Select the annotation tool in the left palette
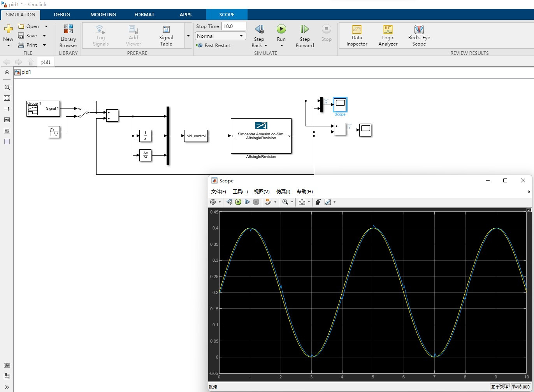 (x=7, y=120)
